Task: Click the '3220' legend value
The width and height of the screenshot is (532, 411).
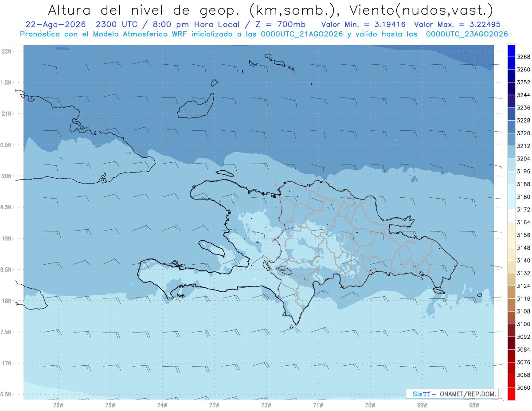Action: pos(524,133)
